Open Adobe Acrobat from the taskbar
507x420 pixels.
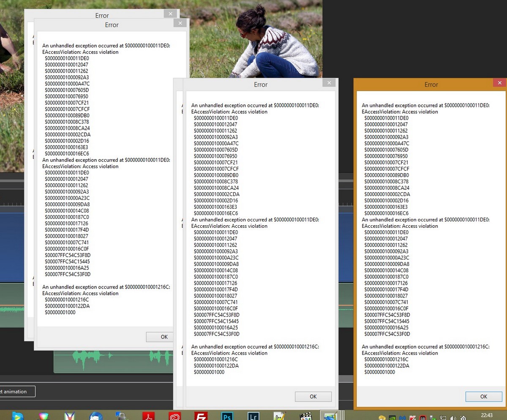pos(149,416)
